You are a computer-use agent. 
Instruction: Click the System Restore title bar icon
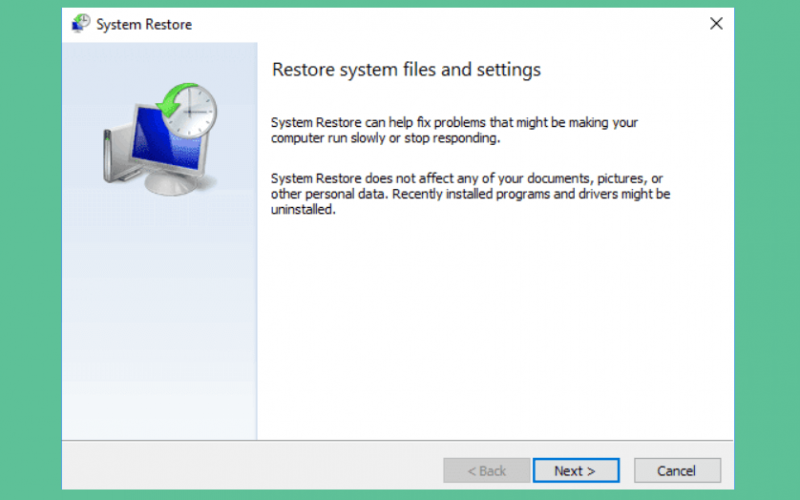click(x=81, y=23)
